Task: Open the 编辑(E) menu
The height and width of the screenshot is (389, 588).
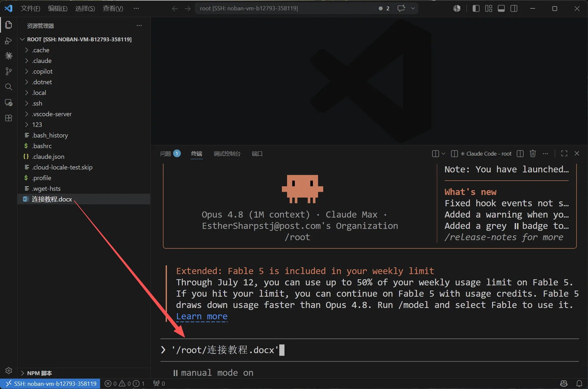Action: pyautogui.click(x=57, y=8)
